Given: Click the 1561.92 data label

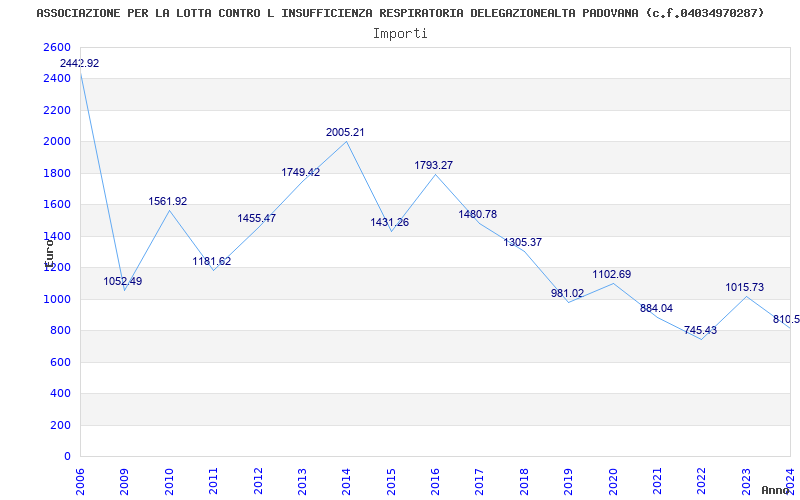Looking at the screenshot, I should pyautogui.click(x=168, y=202).
